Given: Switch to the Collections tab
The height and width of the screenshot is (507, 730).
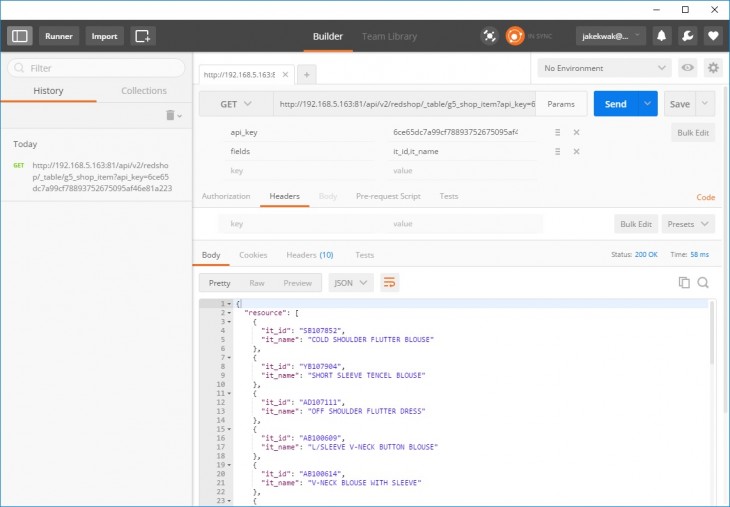Looking at the screenshot, I should click(x=144, y=91).
